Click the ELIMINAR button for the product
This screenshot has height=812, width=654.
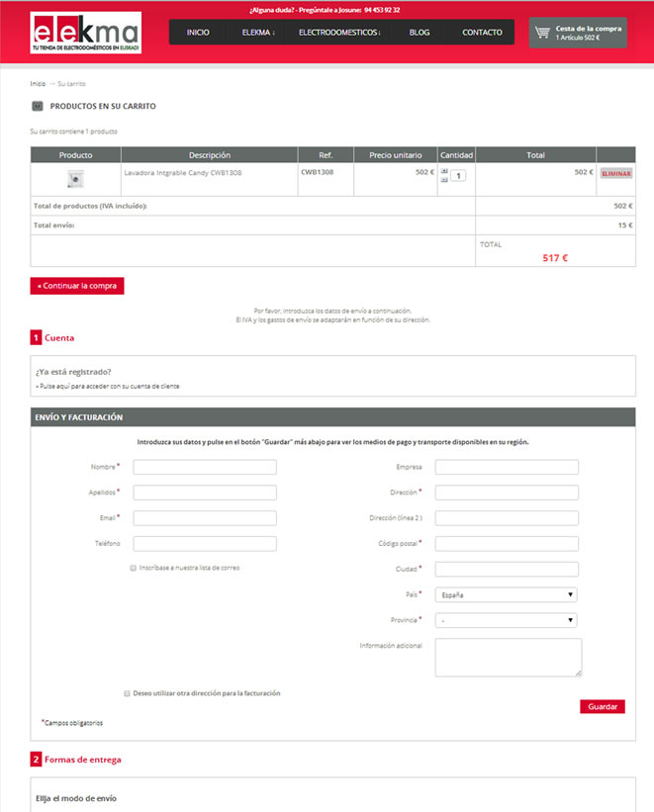point(616,173)
